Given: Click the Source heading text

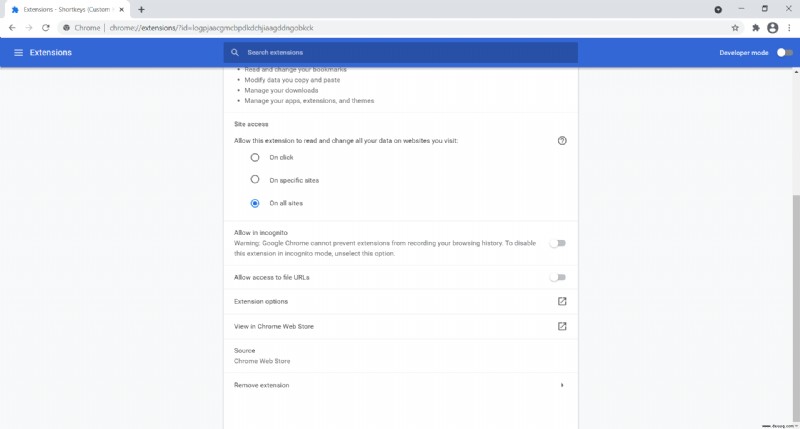Looking at the screenshot, I should coord(244,350).
